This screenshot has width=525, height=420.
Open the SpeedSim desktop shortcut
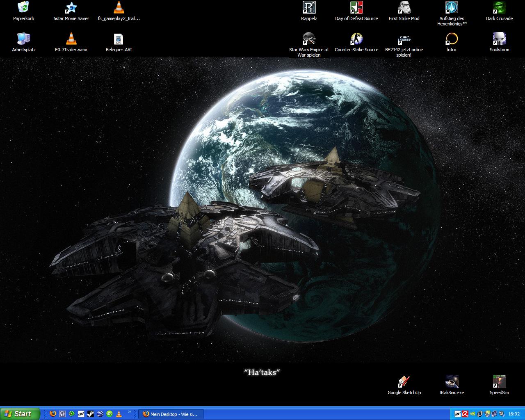coord(499,382)
